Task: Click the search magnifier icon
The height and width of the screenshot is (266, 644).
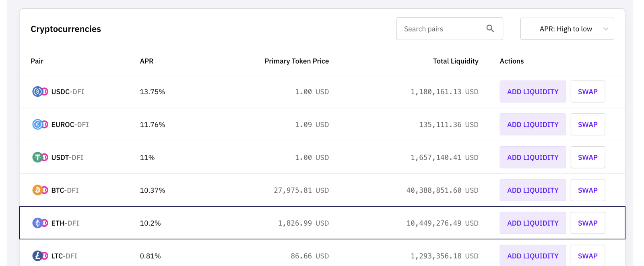Action: pyautogui.click(x=490, y=29)
